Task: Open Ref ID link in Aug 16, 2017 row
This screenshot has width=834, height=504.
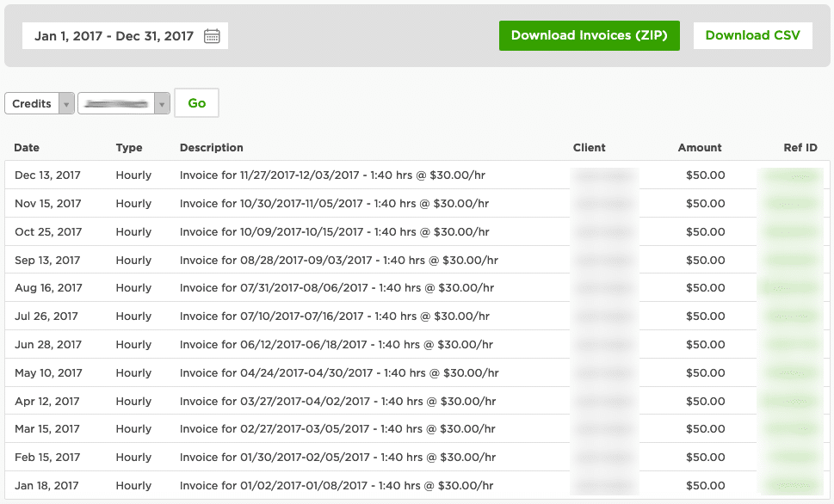Action: tap(788, 288)
